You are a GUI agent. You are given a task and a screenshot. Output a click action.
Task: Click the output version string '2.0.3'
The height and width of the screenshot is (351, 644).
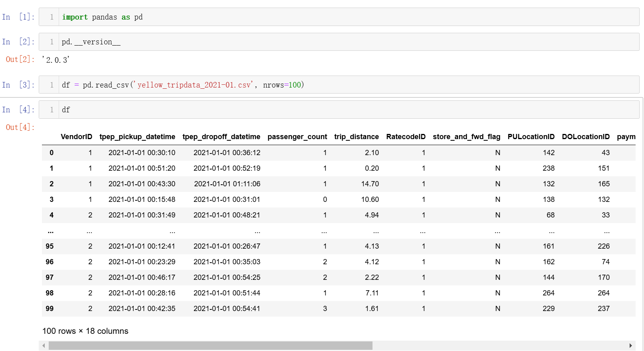(56, 60)
